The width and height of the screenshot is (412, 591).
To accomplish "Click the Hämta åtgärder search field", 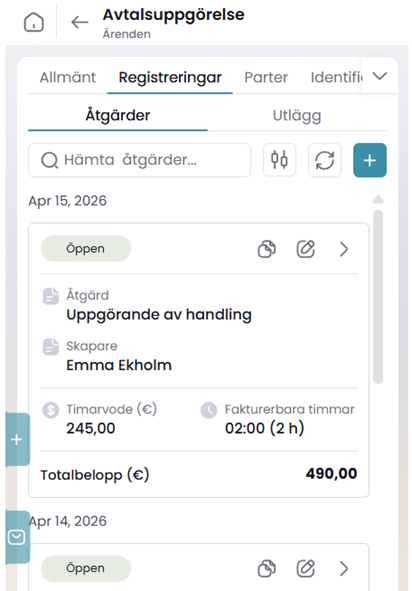I will [139, 160].
